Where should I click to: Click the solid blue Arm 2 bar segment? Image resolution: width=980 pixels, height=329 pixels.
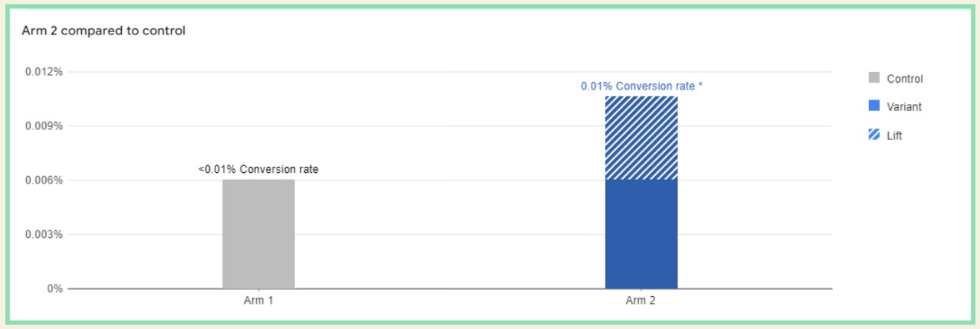point(641,234)
